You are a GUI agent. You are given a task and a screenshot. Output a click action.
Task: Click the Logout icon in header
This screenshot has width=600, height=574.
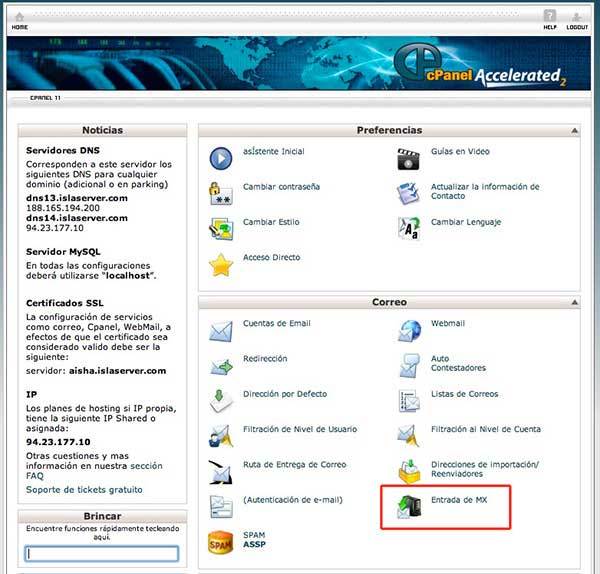(577, 17)
